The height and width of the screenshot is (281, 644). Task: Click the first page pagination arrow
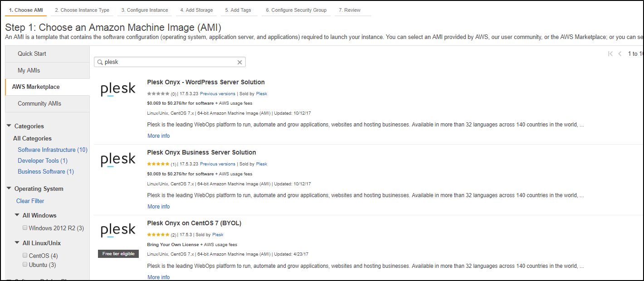pos(610,54)
